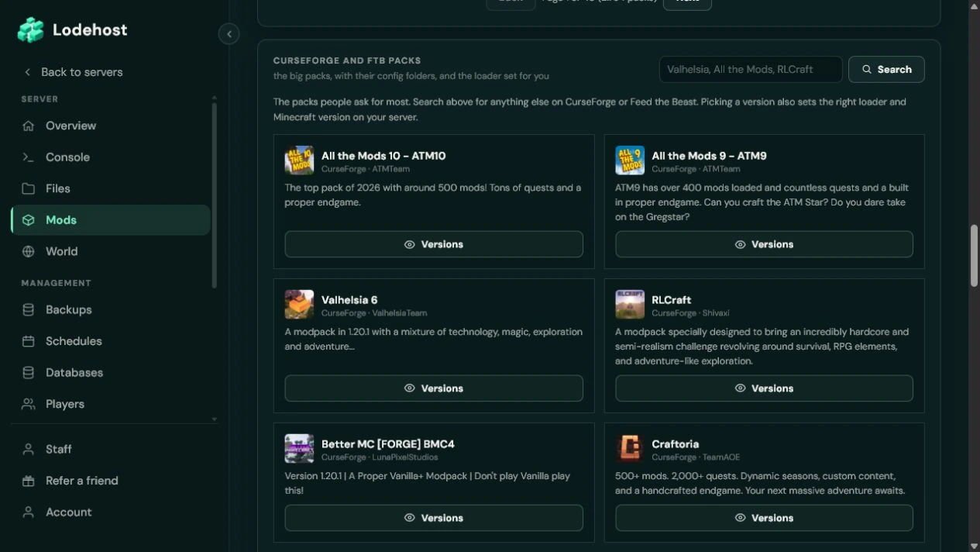Open the Backups page
This screenshot has height=552, width=980.
pyautogui.click(x=111, y=309)
